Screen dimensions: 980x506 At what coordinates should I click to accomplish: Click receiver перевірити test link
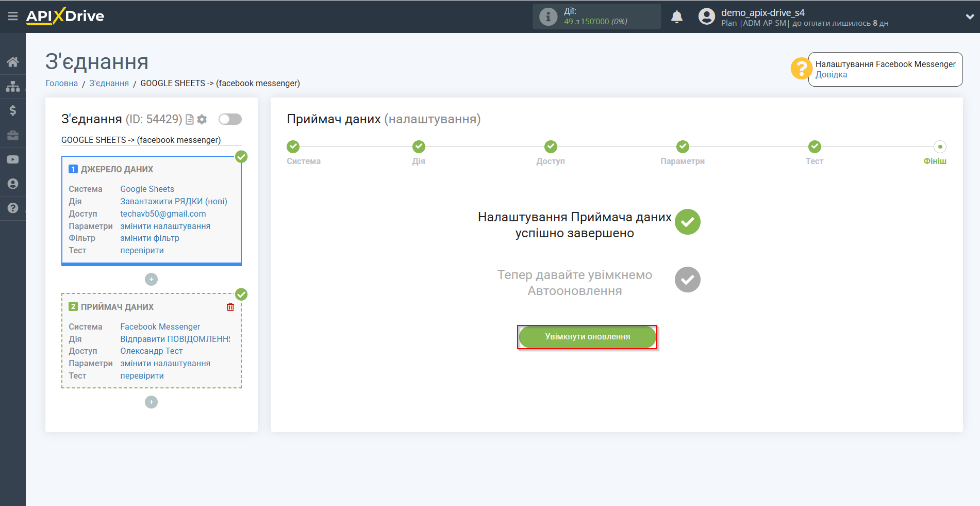[x=142, y=376]
